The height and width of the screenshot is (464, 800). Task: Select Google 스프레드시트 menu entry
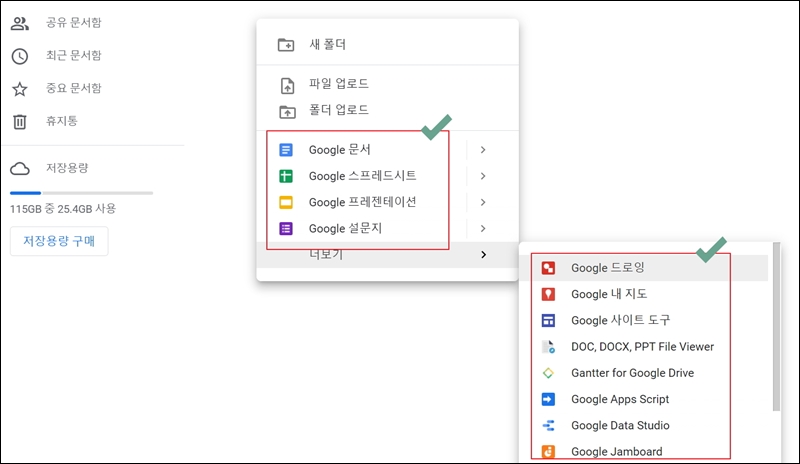point(387,176)
